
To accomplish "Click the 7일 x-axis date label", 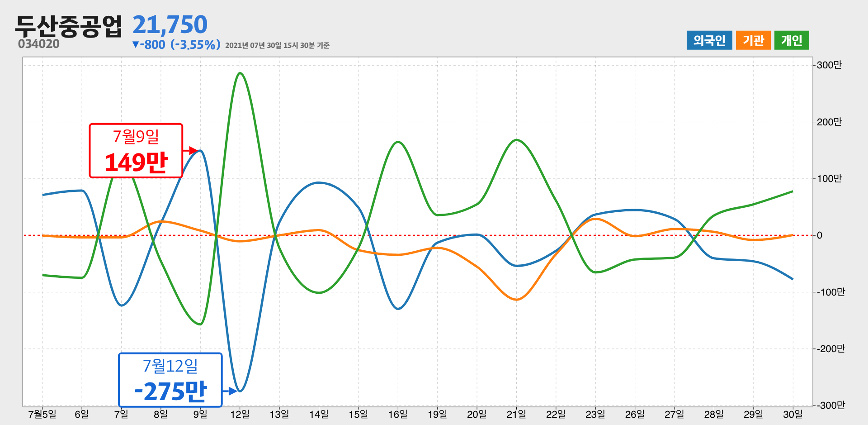I will click(121, 414).
